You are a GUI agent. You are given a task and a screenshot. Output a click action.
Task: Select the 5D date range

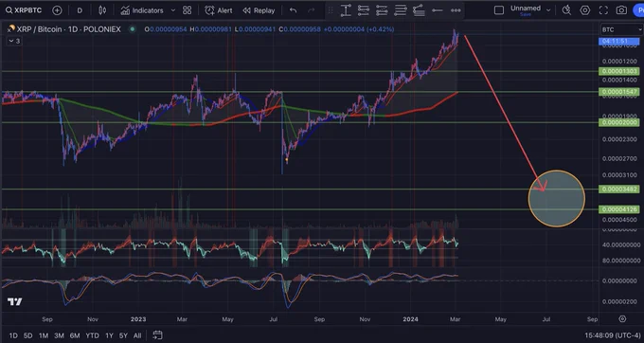click(27, 335)
